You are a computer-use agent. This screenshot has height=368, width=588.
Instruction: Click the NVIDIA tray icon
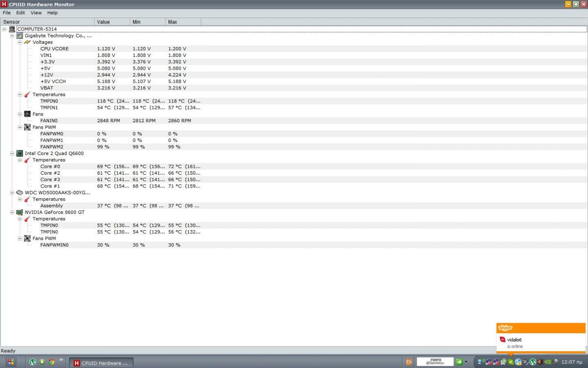547,362
